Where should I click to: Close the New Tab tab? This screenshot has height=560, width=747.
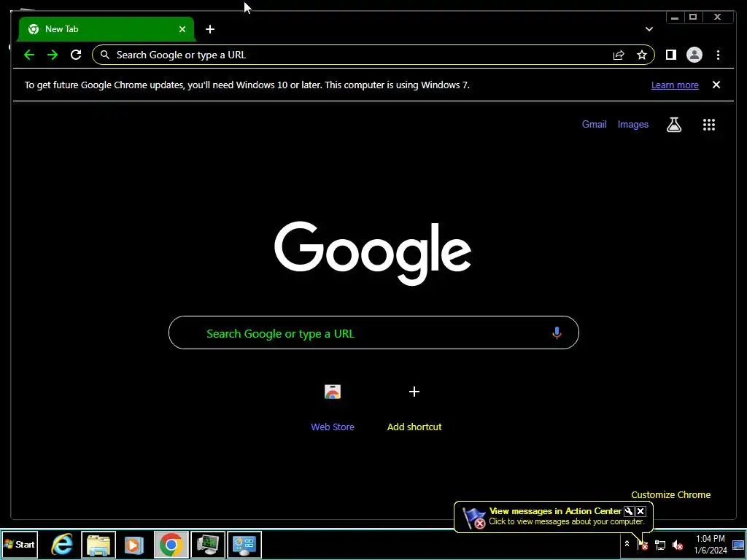coord(182,29)
